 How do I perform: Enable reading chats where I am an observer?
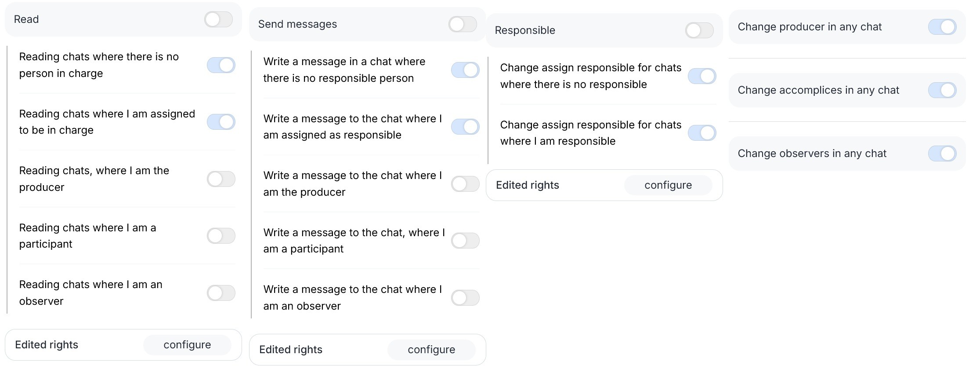[221, 293]
